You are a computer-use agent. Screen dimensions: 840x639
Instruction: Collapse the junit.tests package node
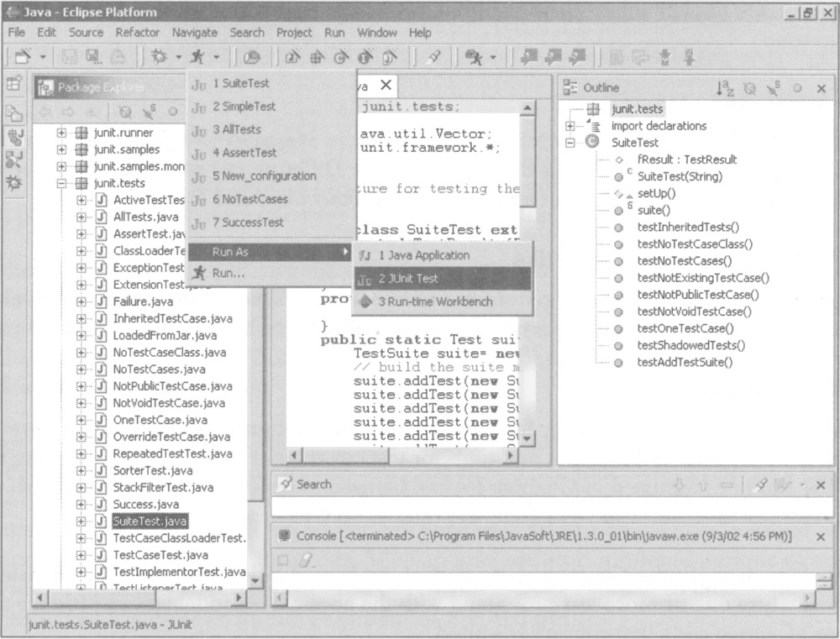tap(61, 183)
